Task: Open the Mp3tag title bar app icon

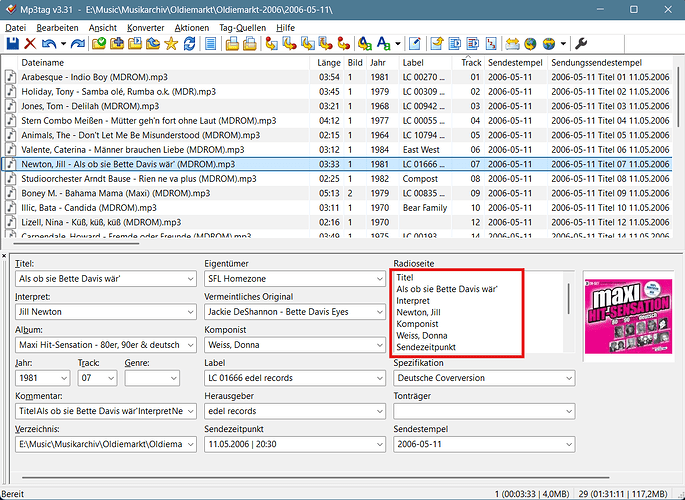Action: click(x=11, y=9)
